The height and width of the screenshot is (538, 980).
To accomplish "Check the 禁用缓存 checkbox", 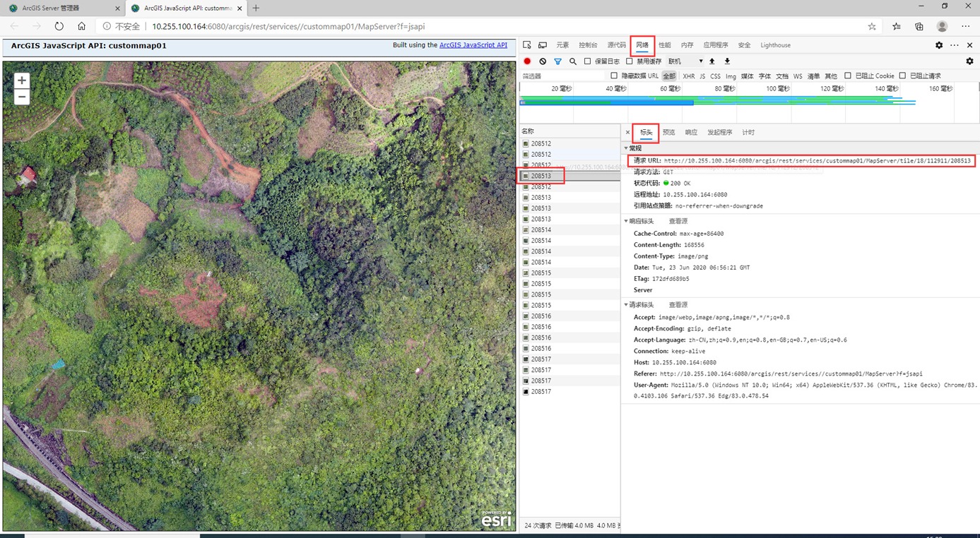I will pos(630,61).
